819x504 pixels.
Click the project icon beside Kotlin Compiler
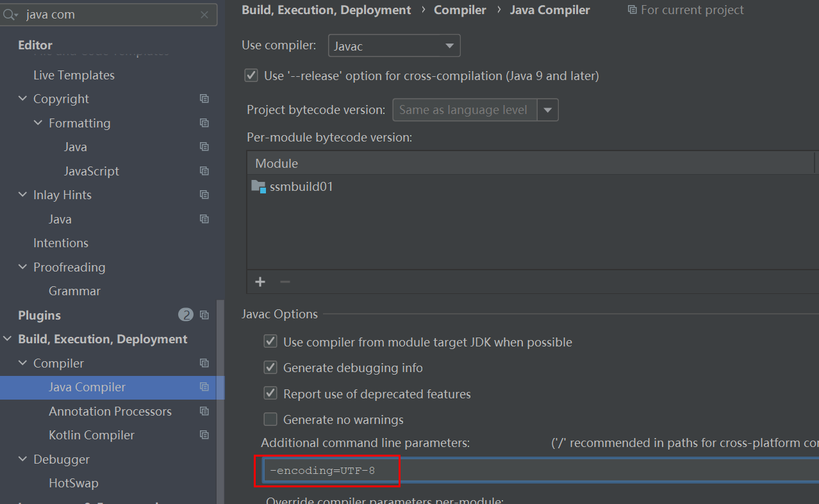pyautogui.click(x=204, y=435)
